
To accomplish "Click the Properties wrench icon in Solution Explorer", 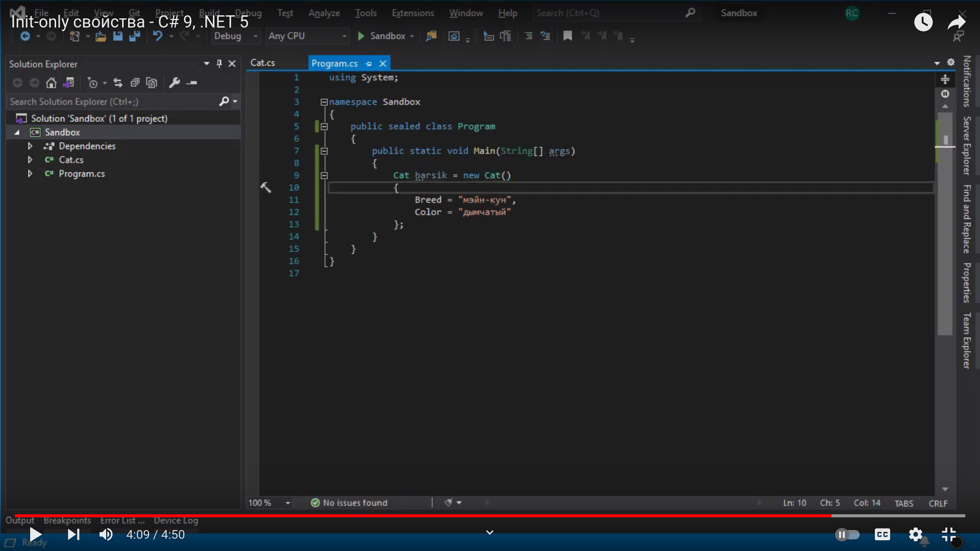I will click(x=175, y=83).
